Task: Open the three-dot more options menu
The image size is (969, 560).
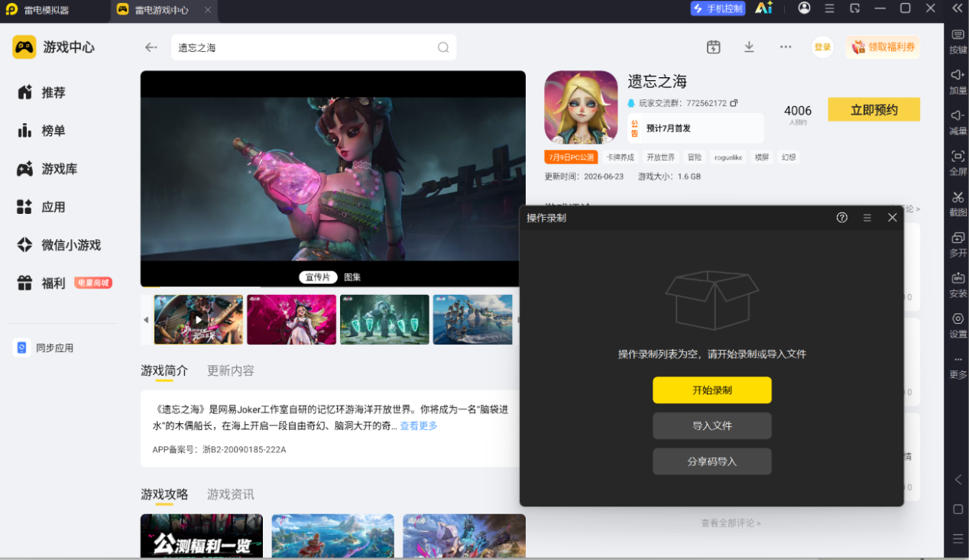Action: pos(786,47)
